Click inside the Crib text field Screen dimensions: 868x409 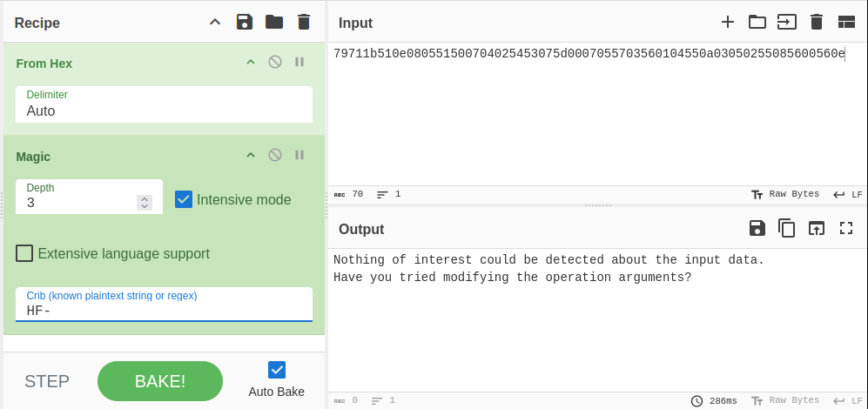[164, 309]
